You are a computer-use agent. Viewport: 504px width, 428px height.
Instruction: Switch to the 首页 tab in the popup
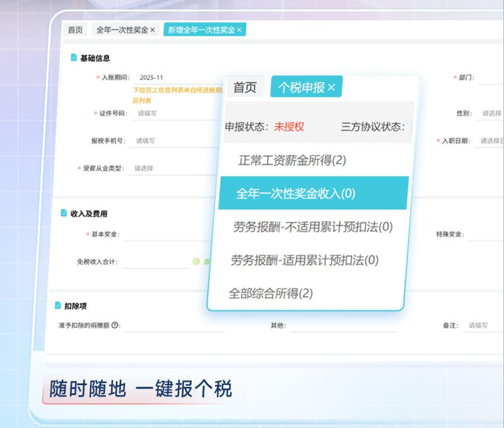[x=245, y=88]
